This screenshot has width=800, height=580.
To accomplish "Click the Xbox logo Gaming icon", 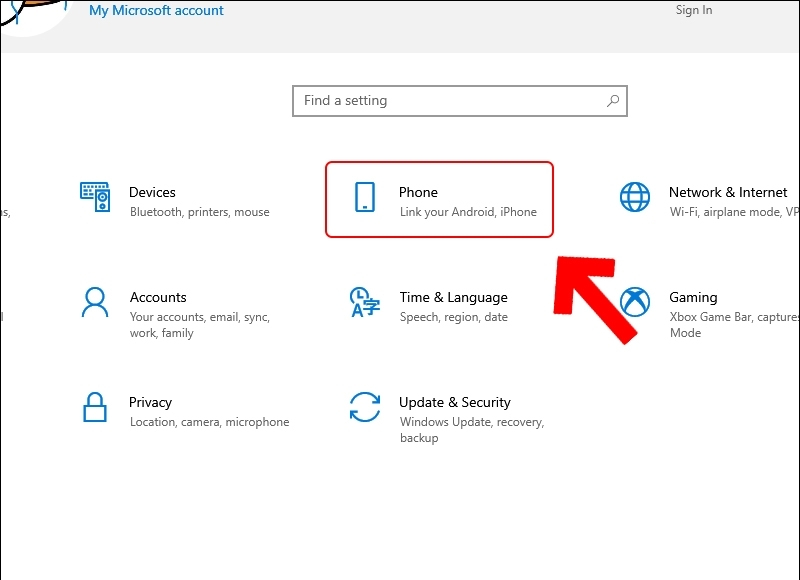I will pos(634,301).
